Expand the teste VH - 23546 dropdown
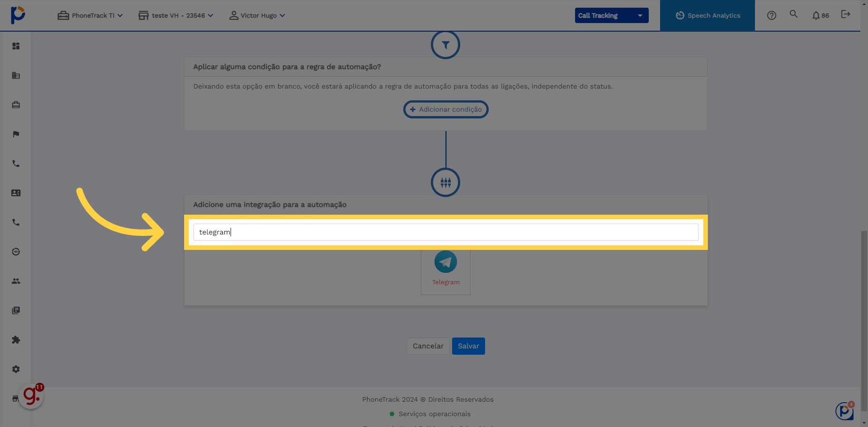The image size is (868, 427). [176, 15]
